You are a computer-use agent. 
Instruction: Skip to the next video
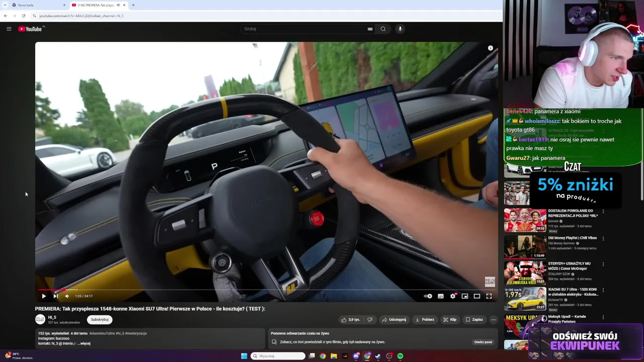click(x=55, y=296)
